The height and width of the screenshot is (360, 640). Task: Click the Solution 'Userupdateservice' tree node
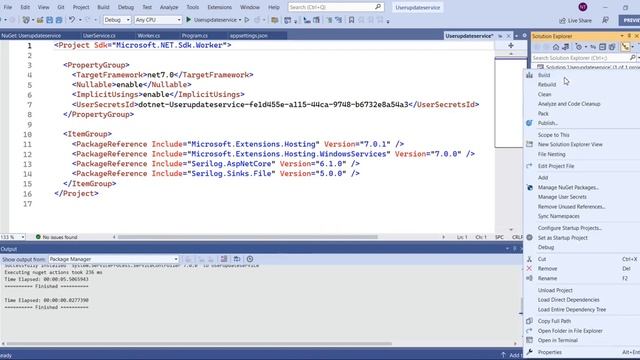point(588,67)
